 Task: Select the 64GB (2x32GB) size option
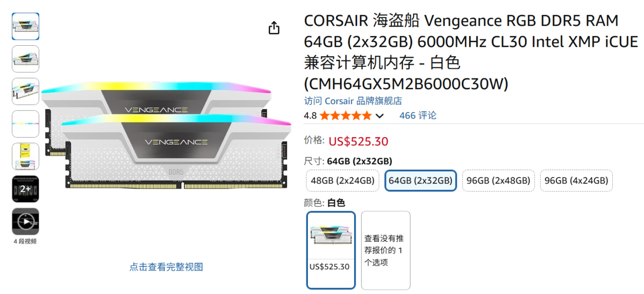(421, 180)
